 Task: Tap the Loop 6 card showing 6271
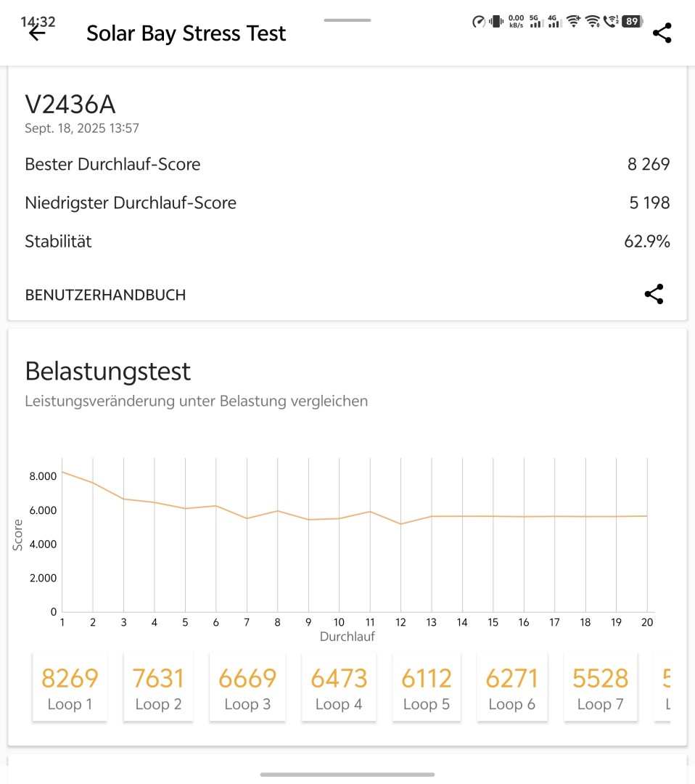512,687
